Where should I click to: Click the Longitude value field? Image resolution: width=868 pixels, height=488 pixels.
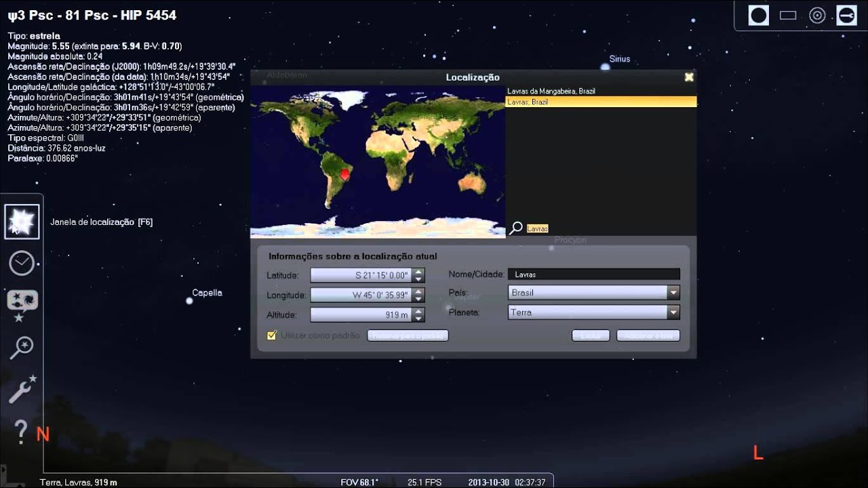coord(361,295)
